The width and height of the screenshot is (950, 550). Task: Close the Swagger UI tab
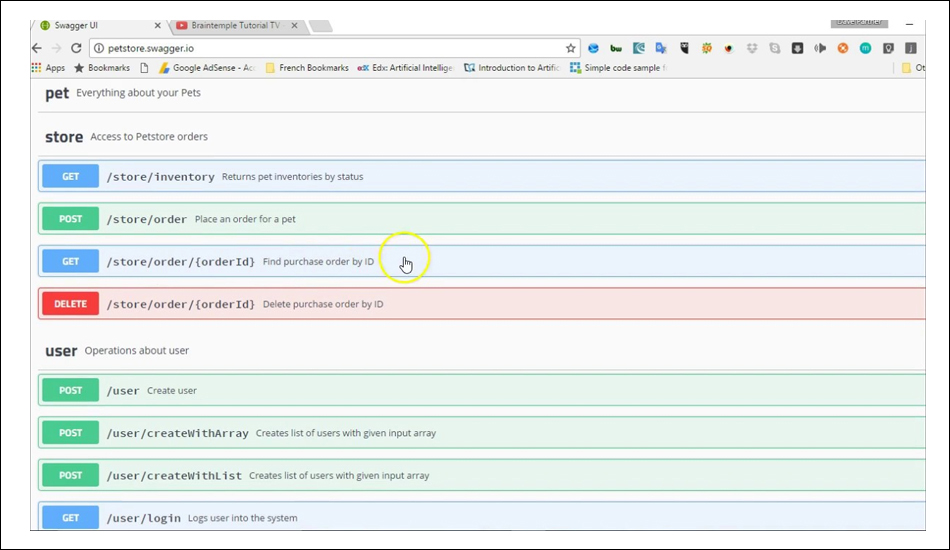pyautogui.click(x=158, y=25)
